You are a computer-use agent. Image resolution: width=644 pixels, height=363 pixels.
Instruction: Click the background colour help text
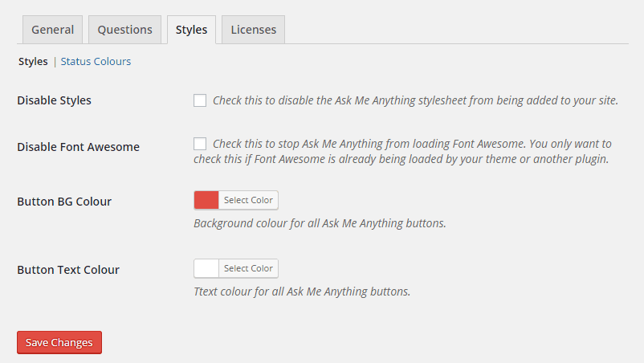click(320, 223)
